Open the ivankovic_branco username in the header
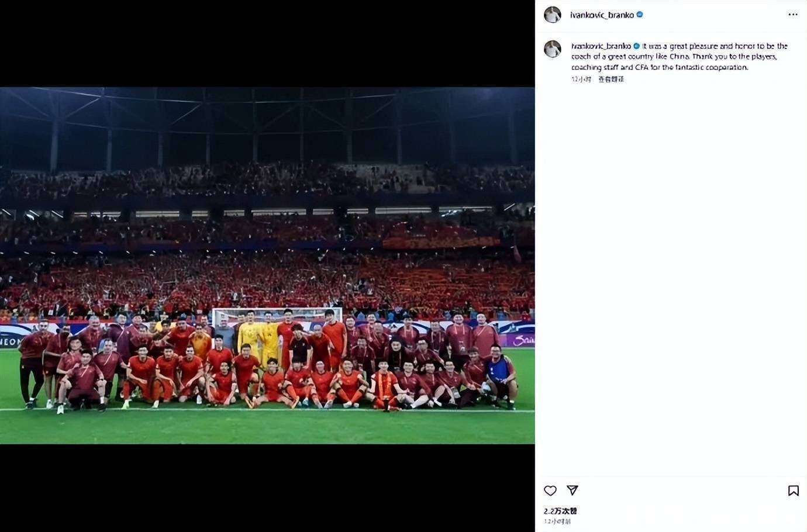This screenshot has height=532, width=807. click(602, 15)
